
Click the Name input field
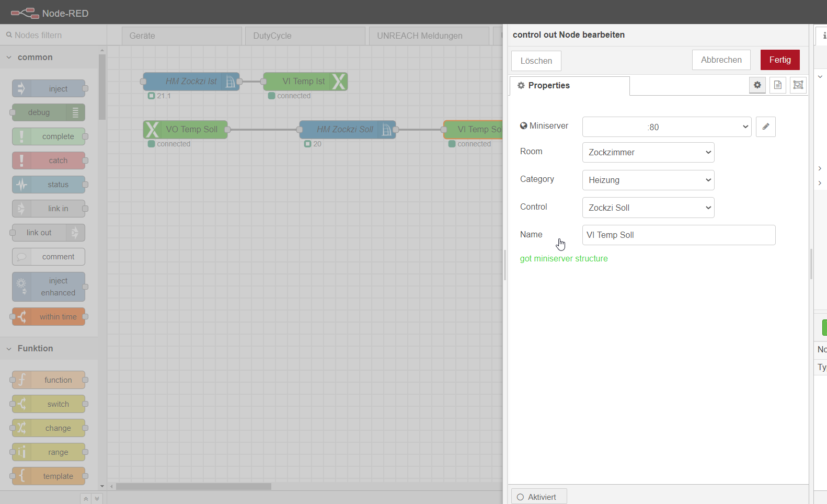click(x=678, y=235)
